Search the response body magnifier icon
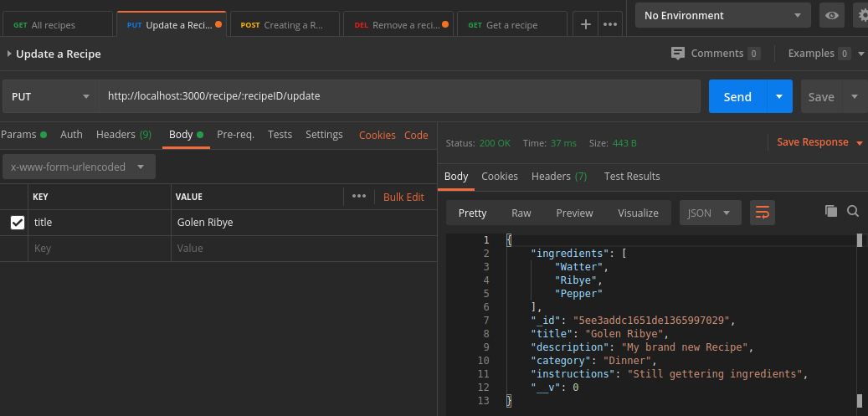 click(853, 211)
